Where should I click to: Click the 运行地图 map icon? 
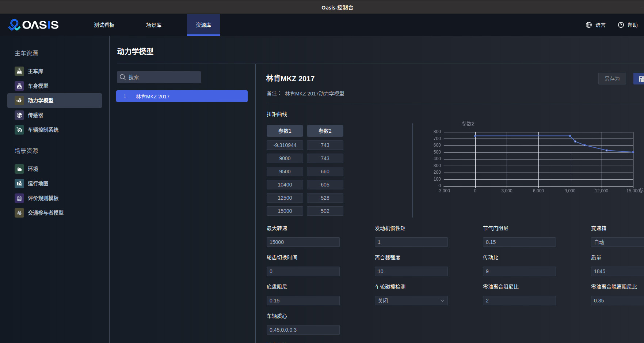tap(19, 184)
